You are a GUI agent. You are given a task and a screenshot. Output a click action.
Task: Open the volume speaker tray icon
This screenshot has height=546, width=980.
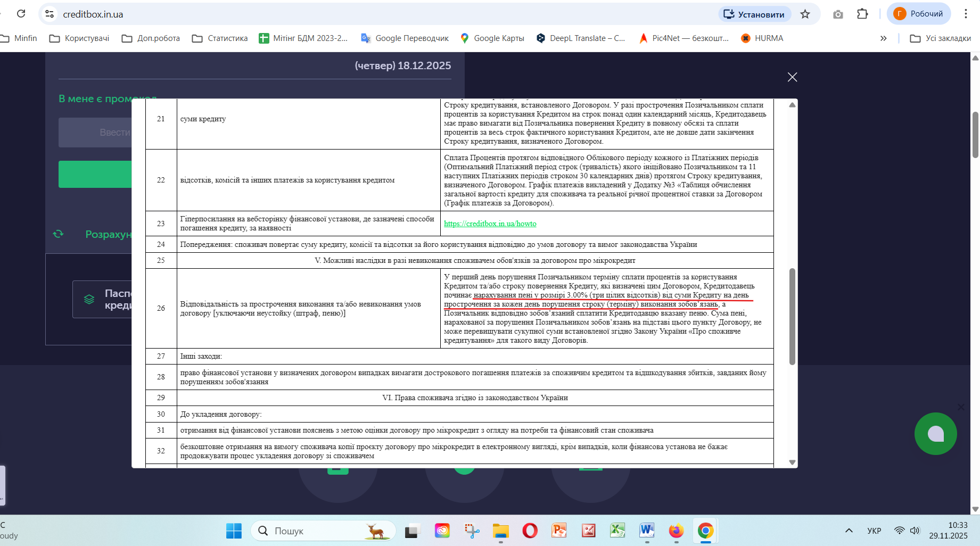point(915,531)
